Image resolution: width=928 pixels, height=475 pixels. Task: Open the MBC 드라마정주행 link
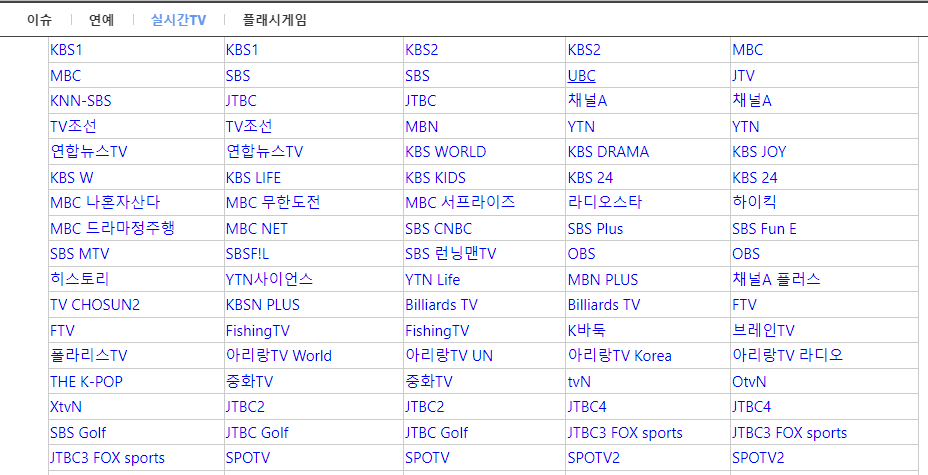112,228
